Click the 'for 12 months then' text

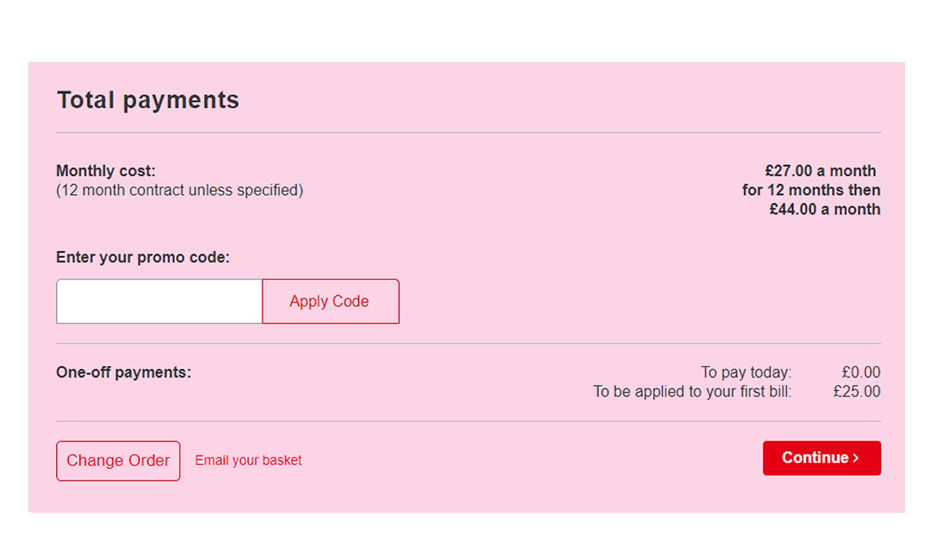[811, 190]
